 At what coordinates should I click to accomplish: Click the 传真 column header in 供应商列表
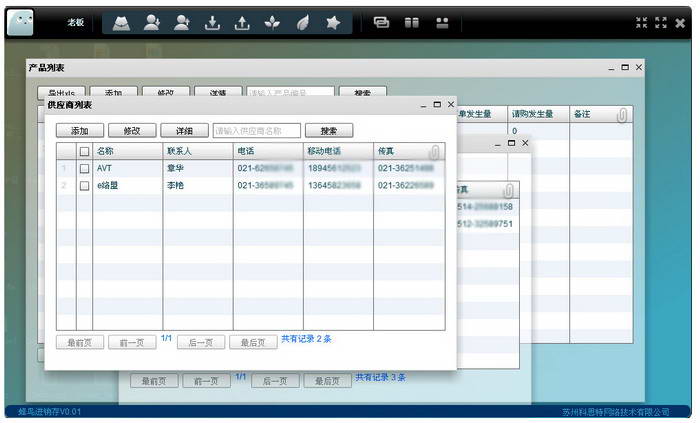click(x=409, y=151)
